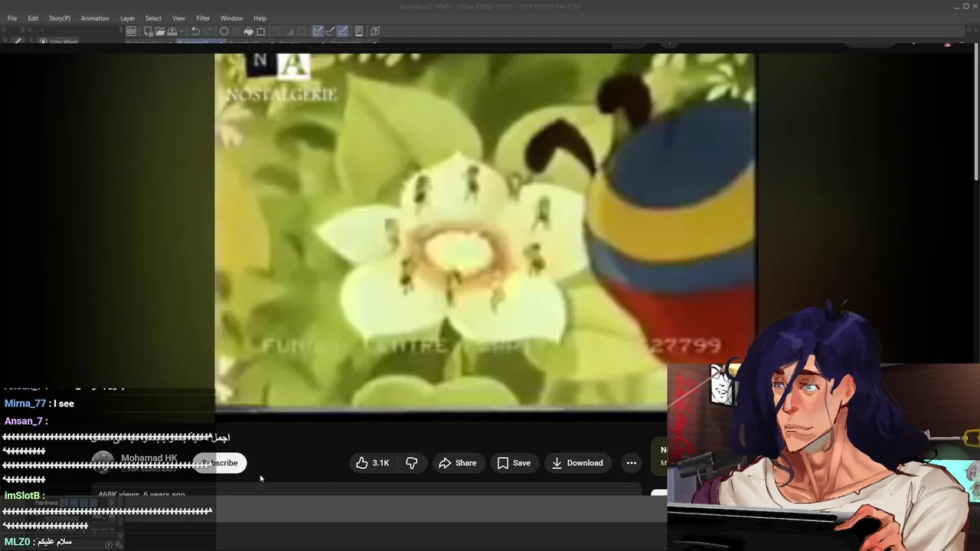Click the Subscribe button
Image resolution: width=980 pixels, height=551 pixels.
[220, 463]
